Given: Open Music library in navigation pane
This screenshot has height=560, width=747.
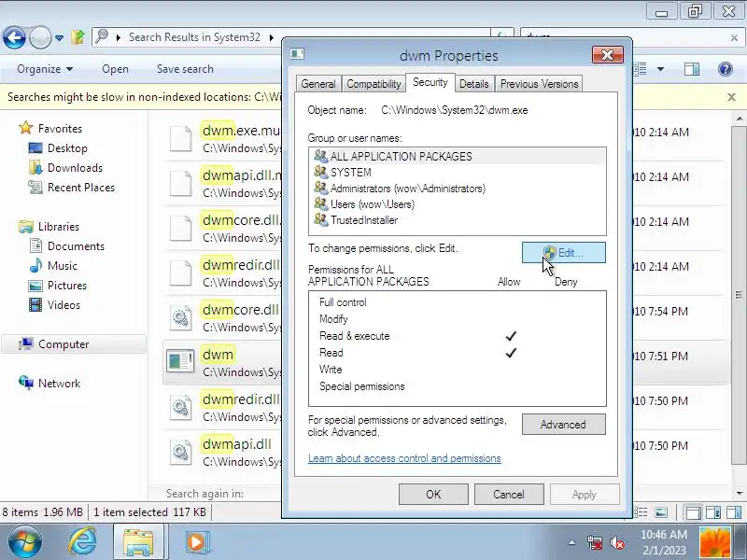Looking at the screenshot, I should tap(62, 266).
